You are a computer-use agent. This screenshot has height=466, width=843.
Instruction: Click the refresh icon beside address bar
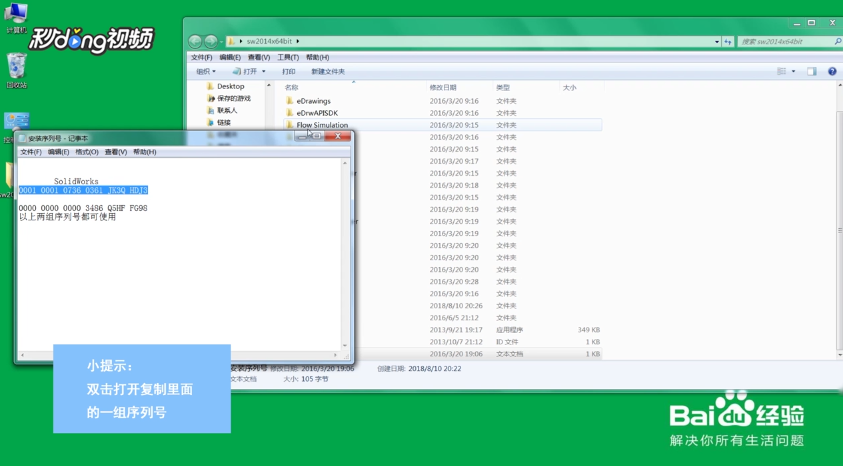pos(727,41)
